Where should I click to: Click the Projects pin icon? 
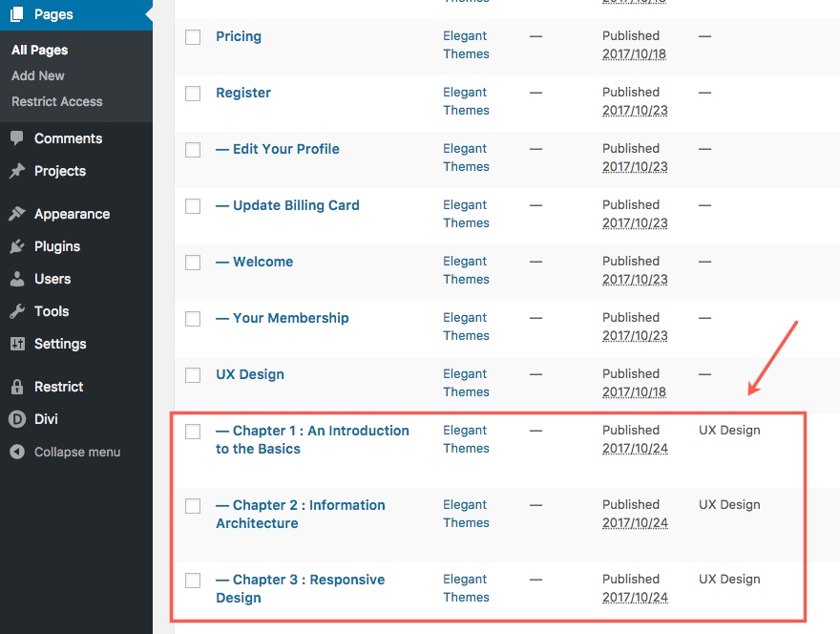click(16, 171)
